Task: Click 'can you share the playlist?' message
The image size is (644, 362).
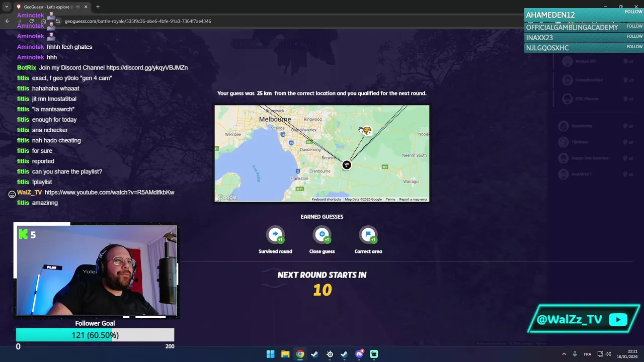Action: tap(67, 171)
